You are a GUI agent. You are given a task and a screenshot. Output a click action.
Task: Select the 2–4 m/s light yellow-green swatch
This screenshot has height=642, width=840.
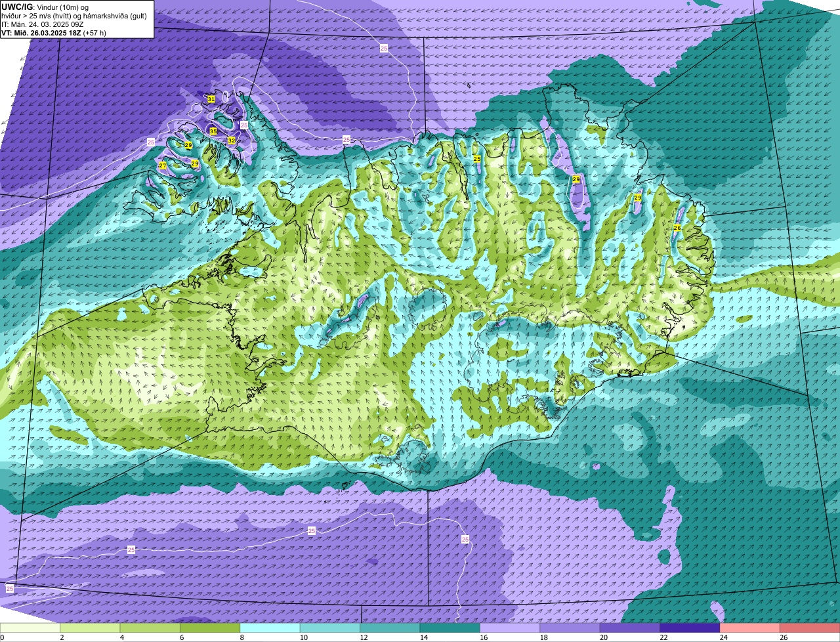tap(90, 628)
